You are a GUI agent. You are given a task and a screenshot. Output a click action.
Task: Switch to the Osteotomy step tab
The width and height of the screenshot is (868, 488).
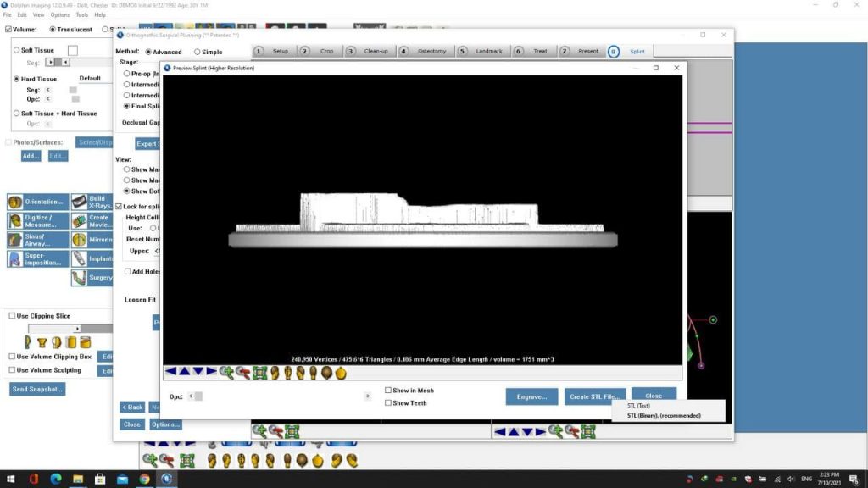coord(426,51)
